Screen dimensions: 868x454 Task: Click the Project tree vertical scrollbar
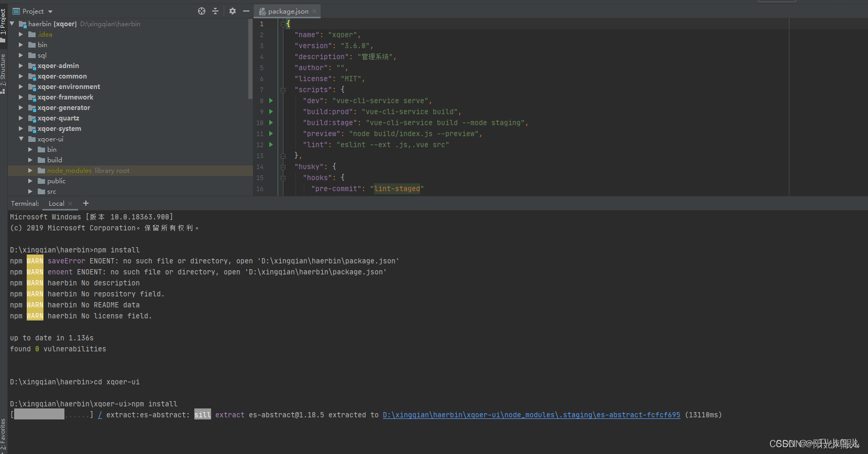coord(250,59)
